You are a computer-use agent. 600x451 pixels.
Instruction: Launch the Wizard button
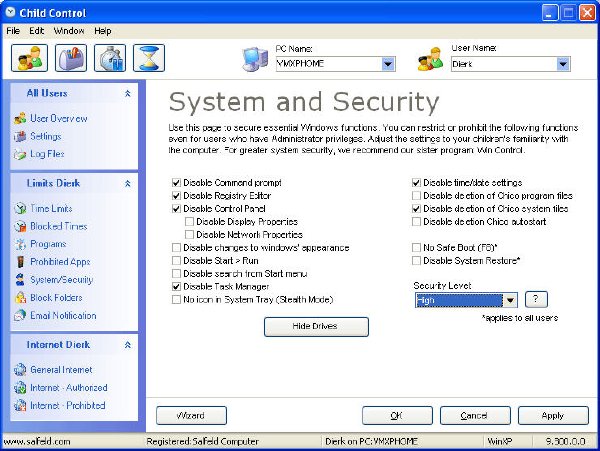click(x=191, y=415)
